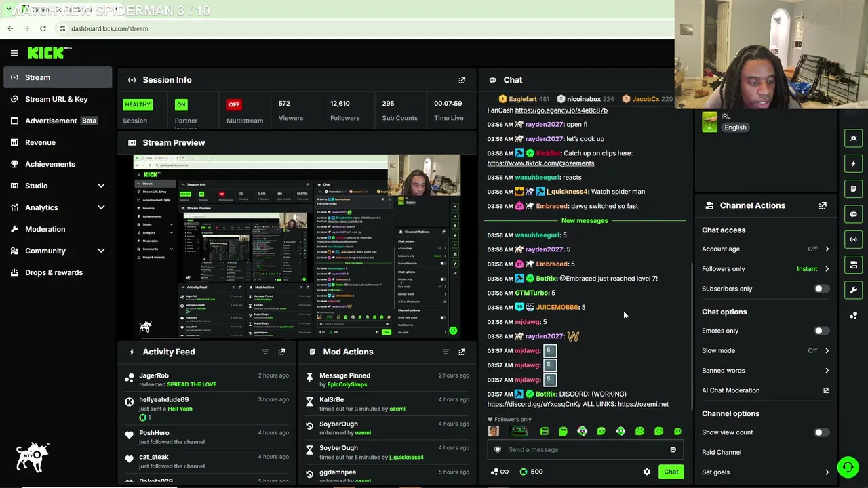Click the 572 Viewers stat
Image resolution: width=868 pixels, height=488 pixels.
(290, 110)
